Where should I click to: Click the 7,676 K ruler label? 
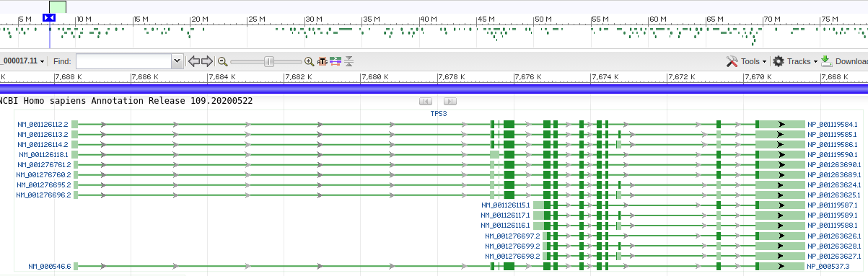[x=528, y=76]
